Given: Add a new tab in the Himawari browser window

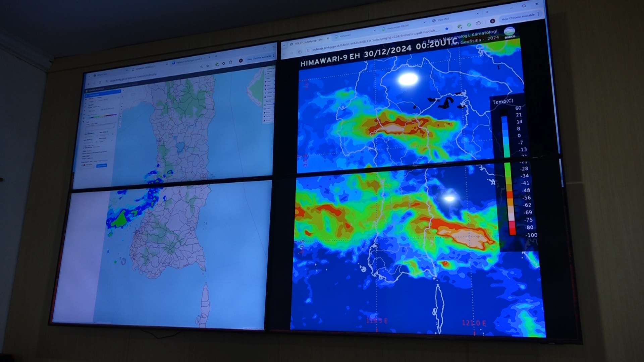Looking at the screenshot, I should pyautogui.click(x=487, y=12).
